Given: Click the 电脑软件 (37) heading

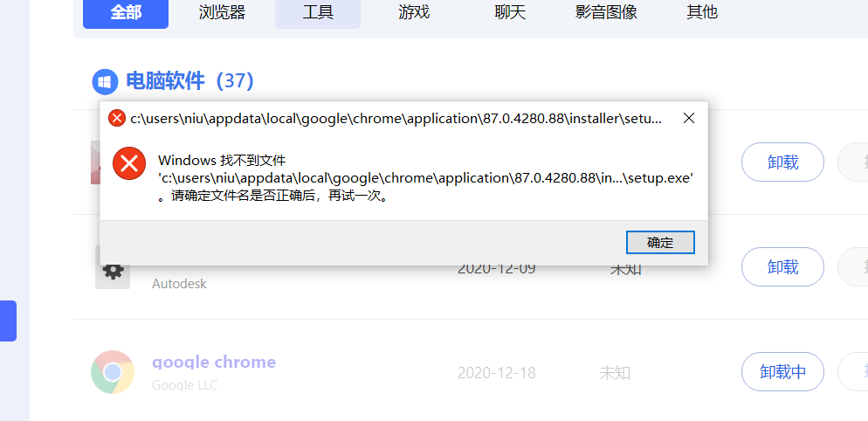Looking at the screenshot, I should pos(189,81).
